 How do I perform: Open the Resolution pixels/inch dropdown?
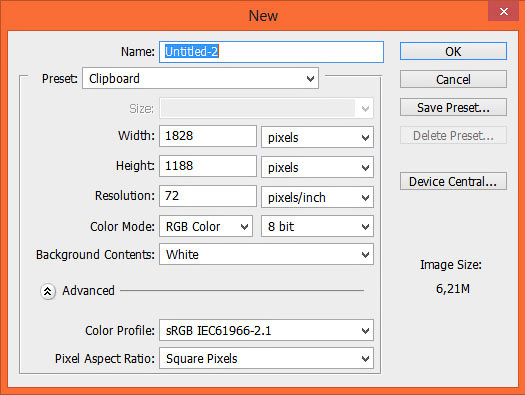click(x=317, y=197)
